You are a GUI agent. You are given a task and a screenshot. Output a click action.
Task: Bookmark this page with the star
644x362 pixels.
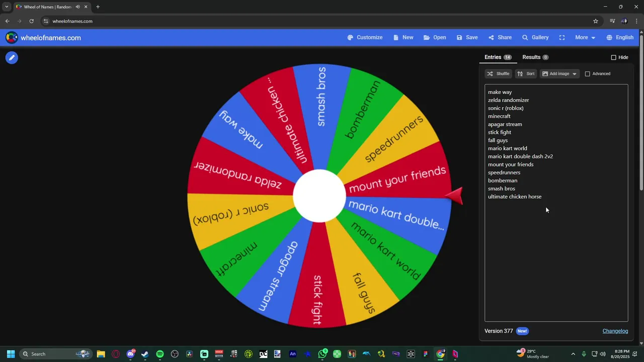coord(596,21)
